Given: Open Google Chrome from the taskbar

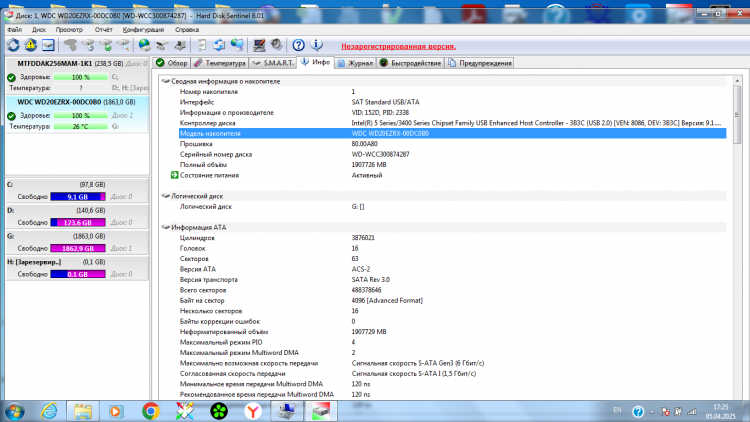Looking at the screenshot, I should (x=151, y=411).
